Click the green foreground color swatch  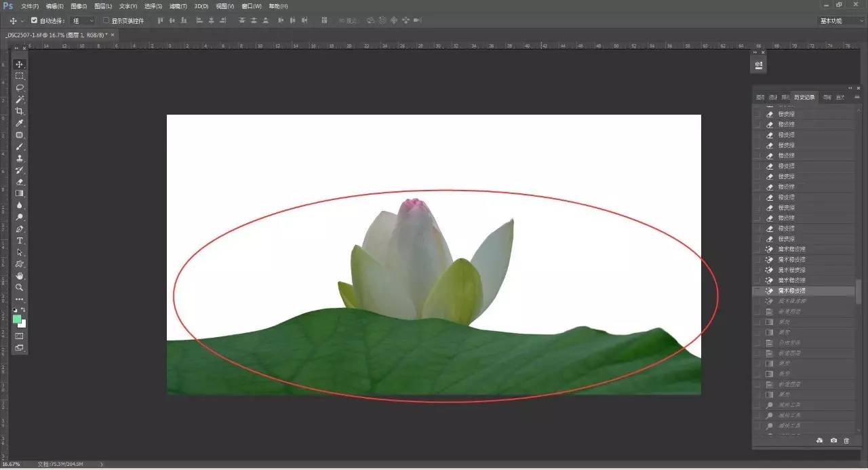tap(17, 319)
